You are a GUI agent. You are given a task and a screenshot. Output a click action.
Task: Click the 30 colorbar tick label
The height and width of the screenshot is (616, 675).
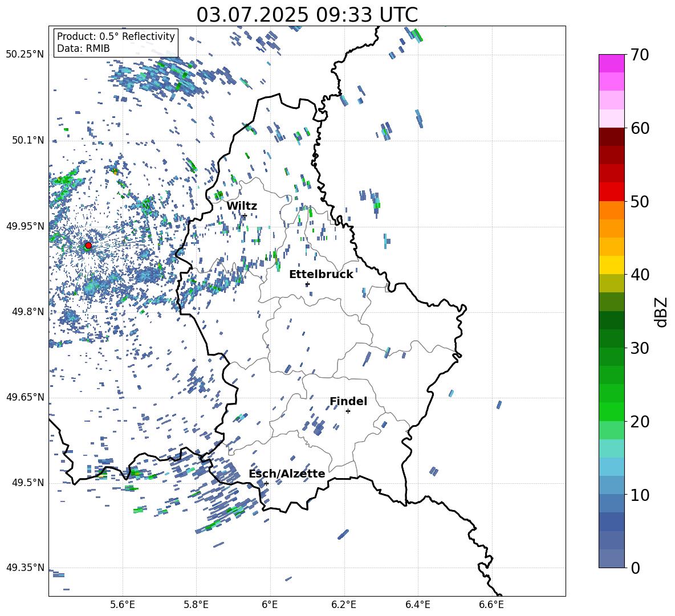pyautogui.click(x=640, y=348)
